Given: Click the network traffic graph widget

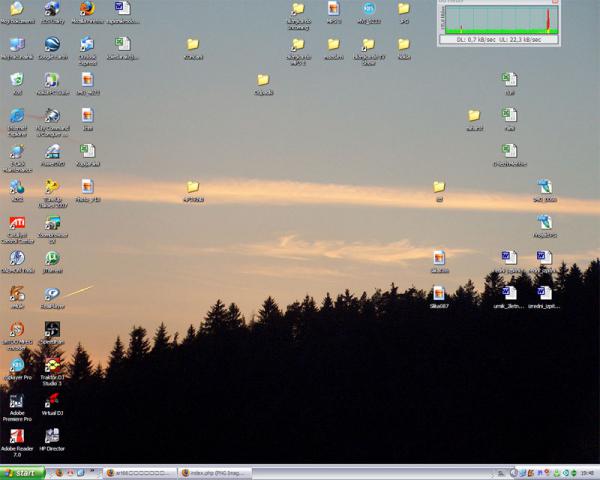Looking at the screenshot, I should click(x=492, y=21).
